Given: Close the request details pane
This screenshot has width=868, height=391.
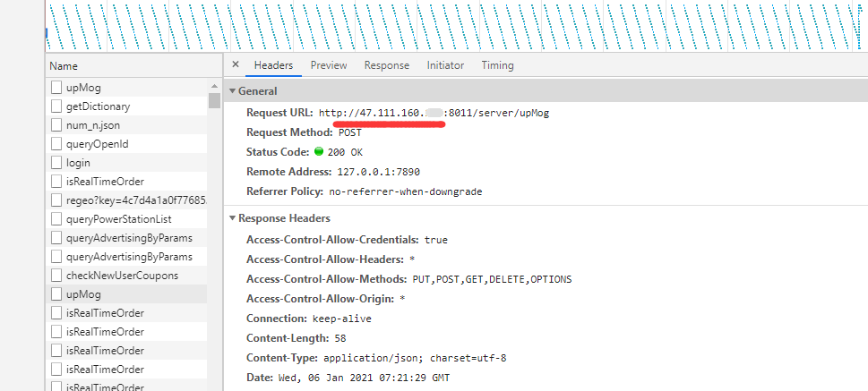Looking at the screenshot, I should (x=236, y=64).
